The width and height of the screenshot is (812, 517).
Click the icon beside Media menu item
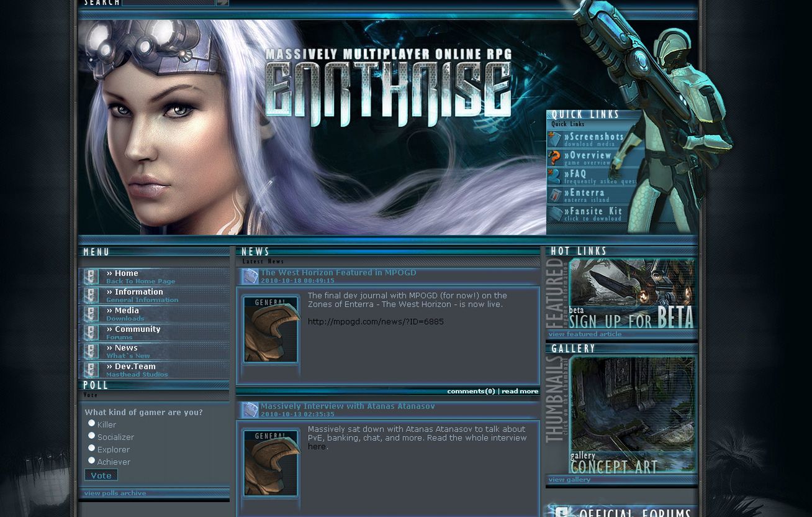[x=91, y=314]
